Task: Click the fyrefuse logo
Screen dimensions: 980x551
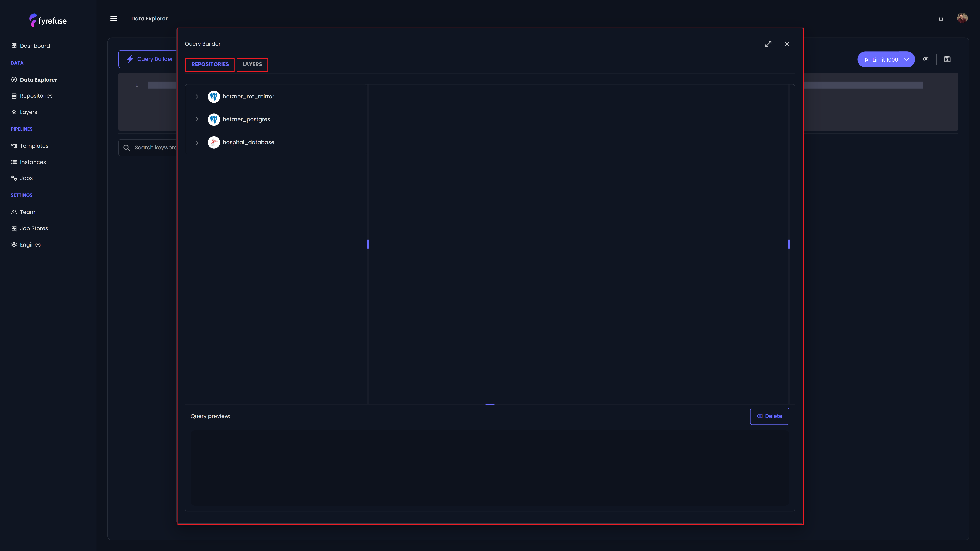Action: [x=48, y=21]
